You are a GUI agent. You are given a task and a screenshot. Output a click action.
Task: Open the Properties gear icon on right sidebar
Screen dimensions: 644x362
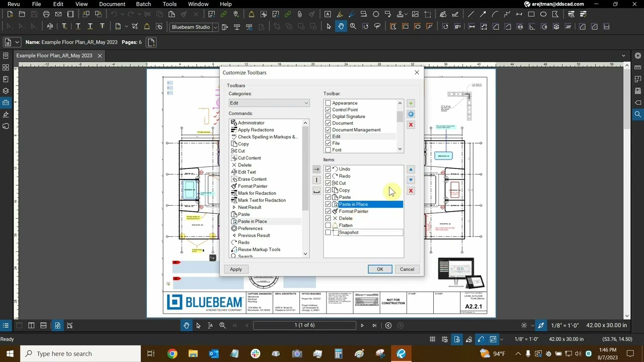coord(638,56)
